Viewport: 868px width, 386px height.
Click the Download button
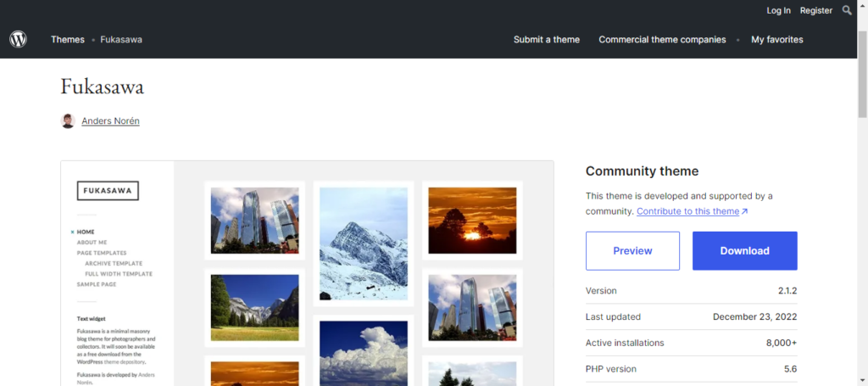tap(744, 251)
